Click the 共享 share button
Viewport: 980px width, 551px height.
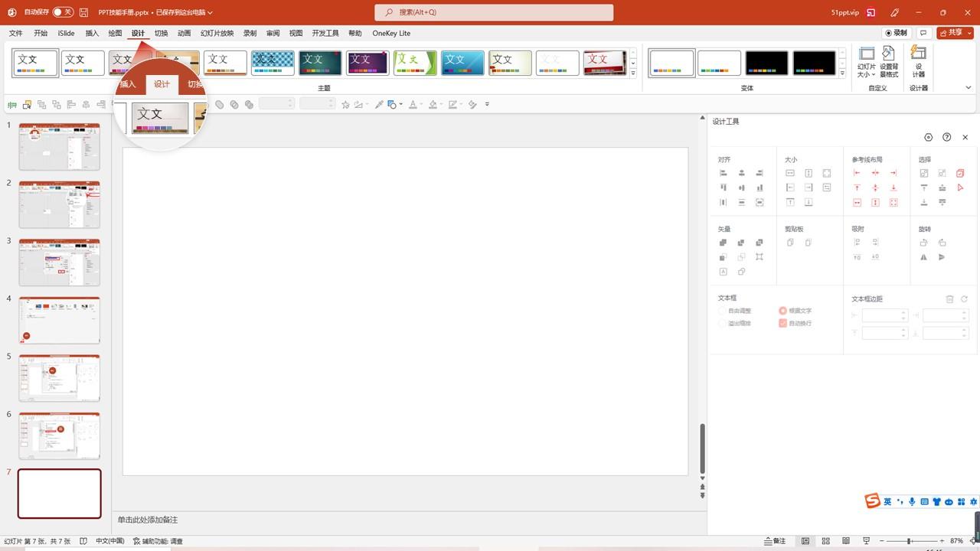(955, 33)
